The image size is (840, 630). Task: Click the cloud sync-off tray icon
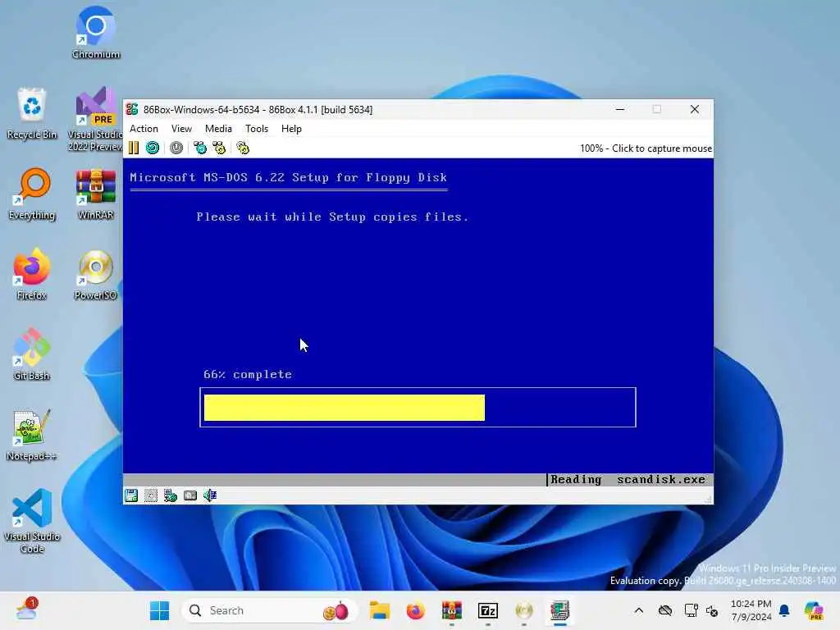[x=665, y=610]
